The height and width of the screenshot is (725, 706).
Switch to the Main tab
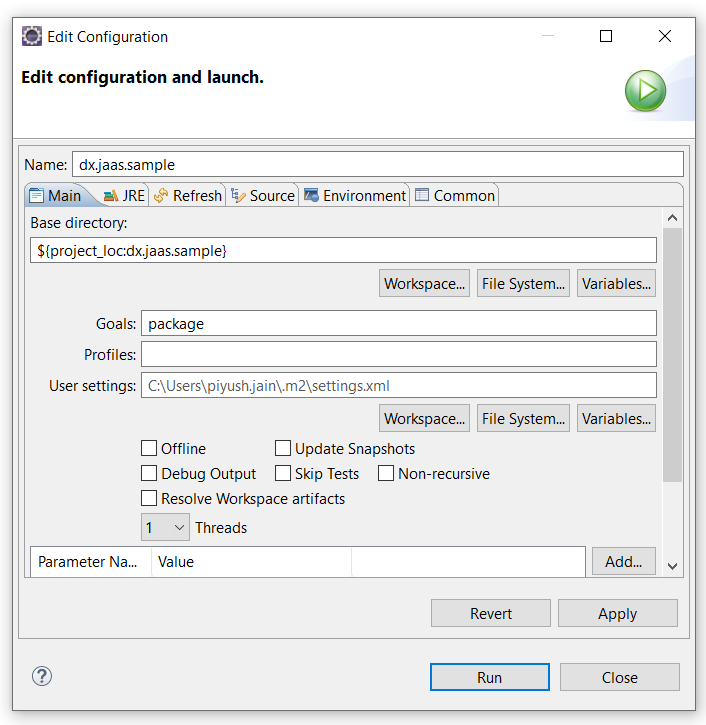tap(55, 196)
